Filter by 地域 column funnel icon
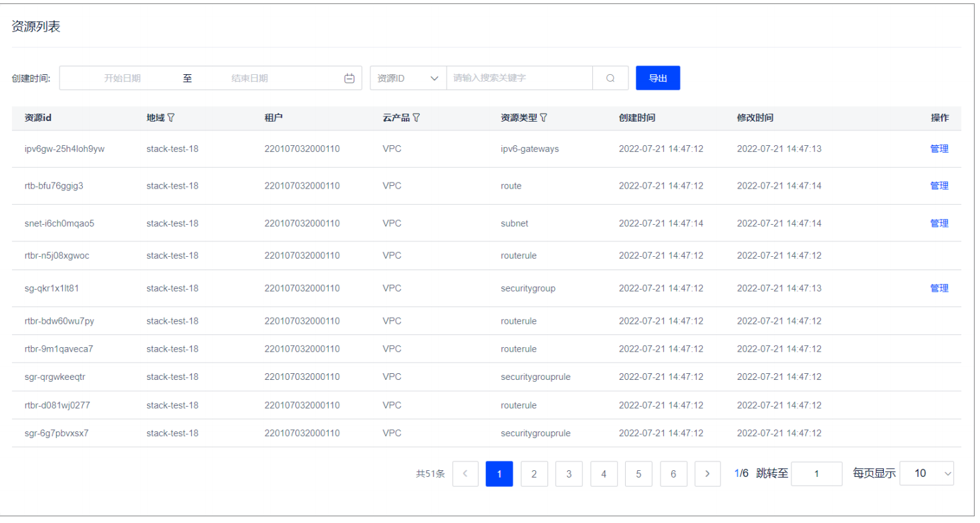This screenshot has width=980, height=523. coord(170,118)
